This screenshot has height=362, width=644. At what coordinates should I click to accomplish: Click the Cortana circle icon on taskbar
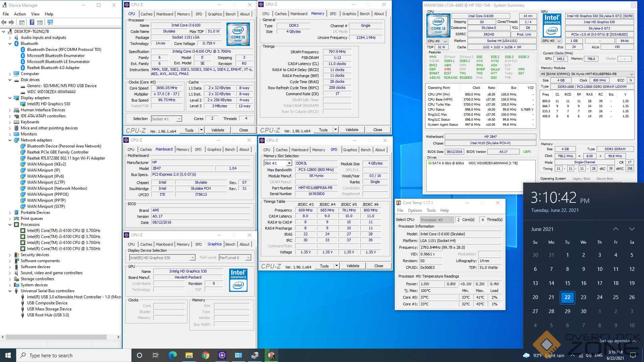(x=140, y=355)
